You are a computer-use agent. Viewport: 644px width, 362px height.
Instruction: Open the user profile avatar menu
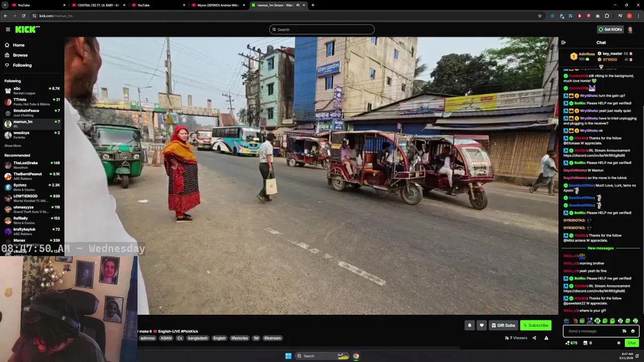630,30
